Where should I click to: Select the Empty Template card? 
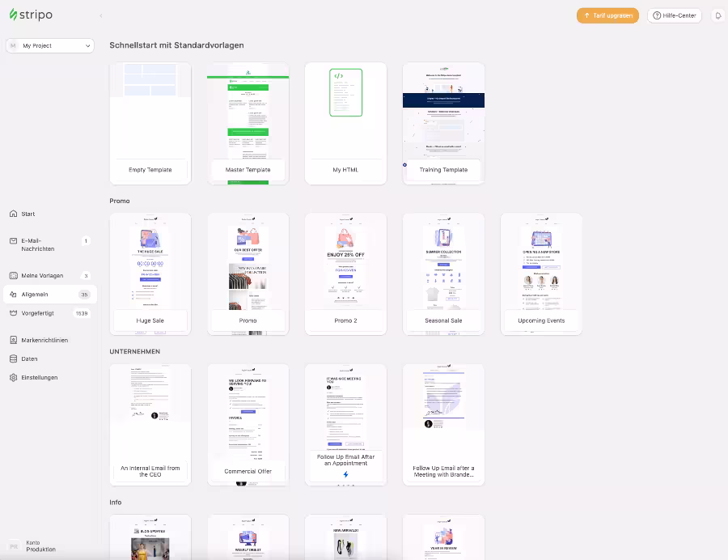(x=150, y=124)
